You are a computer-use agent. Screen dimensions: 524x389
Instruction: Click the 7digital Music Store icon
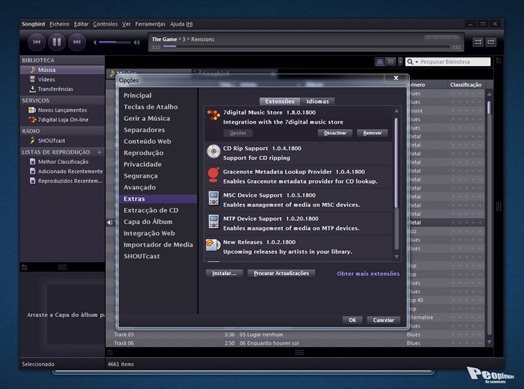click(214, 115)
